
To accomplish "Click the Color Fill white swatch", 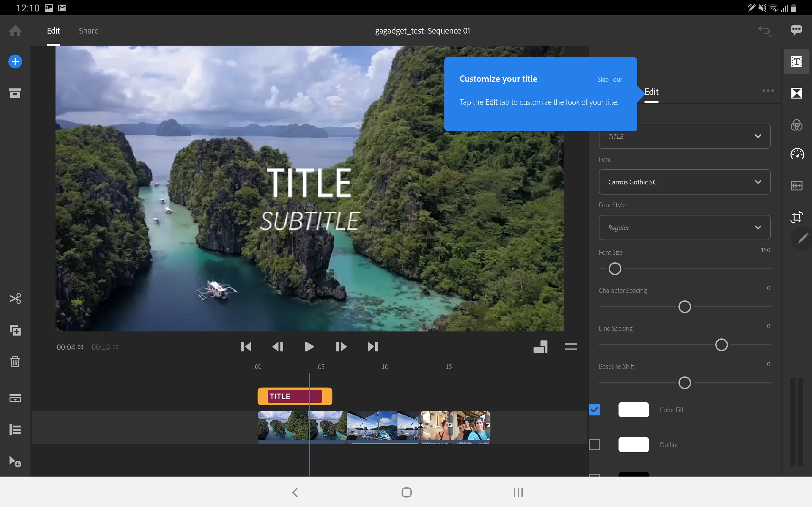I will pos(633,410).
